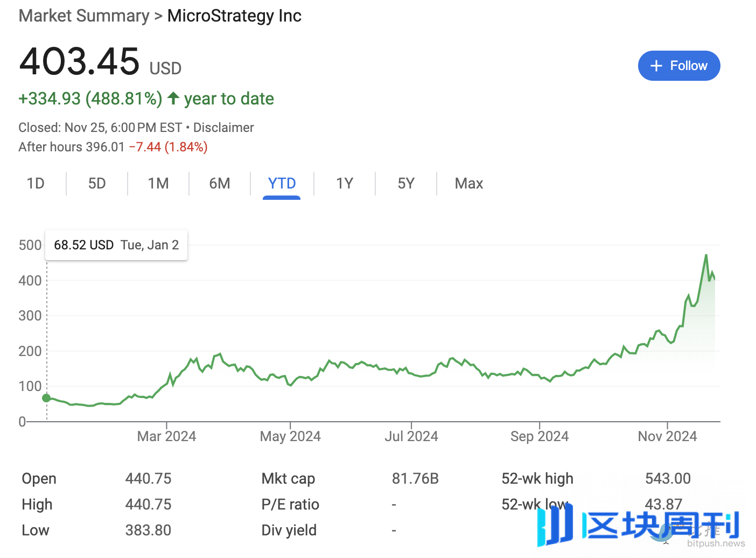
Task: Select the 1M chart range
Action: click(x=158, y=183)
